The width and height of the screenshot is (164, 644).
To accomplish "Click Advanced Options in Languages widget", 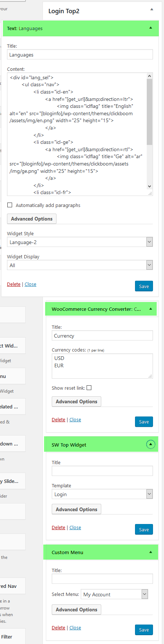I will (x=32, y=219).
